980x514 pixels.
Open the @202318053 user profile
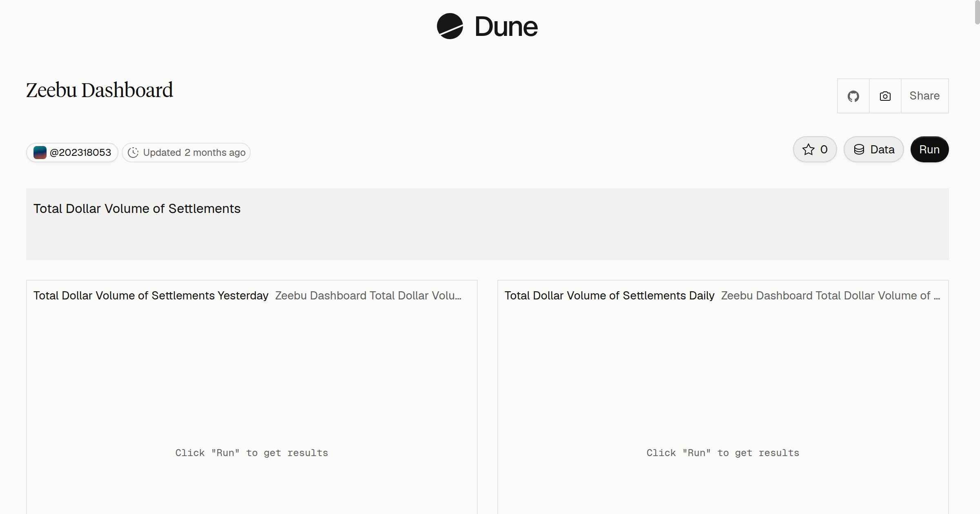(72, 153)
